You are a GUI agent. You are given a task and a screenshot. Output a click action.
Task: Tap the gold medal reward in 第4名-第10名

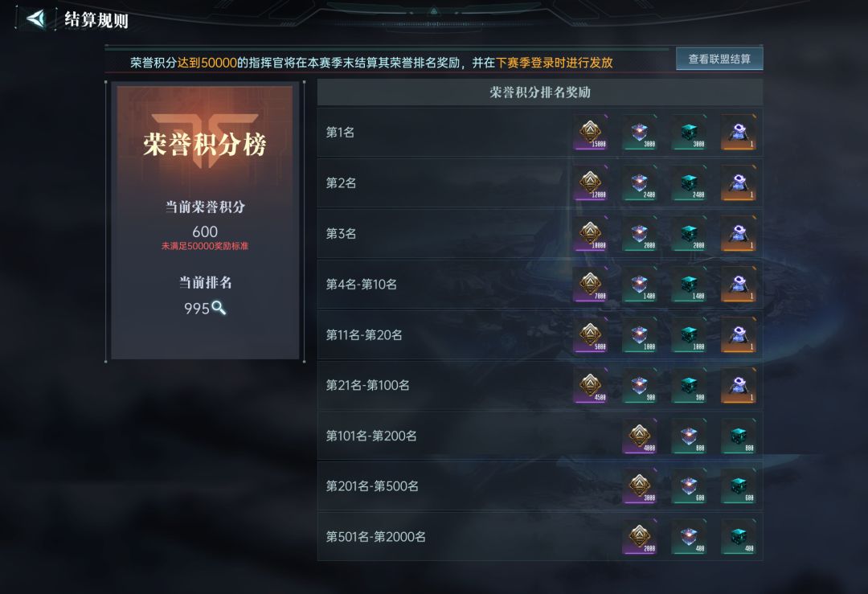pos(591,285)
